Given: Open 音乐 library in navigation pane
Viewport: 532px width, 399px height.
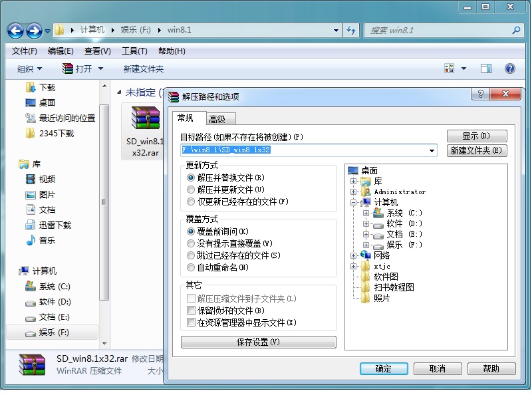Looking at the screenshot, I should click(41, 240).
